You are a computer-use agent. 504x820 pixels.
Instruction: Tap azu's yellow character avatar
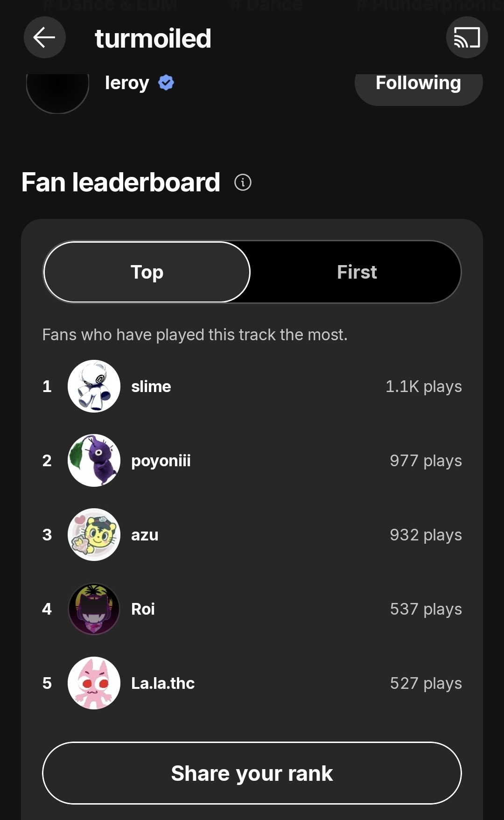pyautogui.click(x=94, y=535)
